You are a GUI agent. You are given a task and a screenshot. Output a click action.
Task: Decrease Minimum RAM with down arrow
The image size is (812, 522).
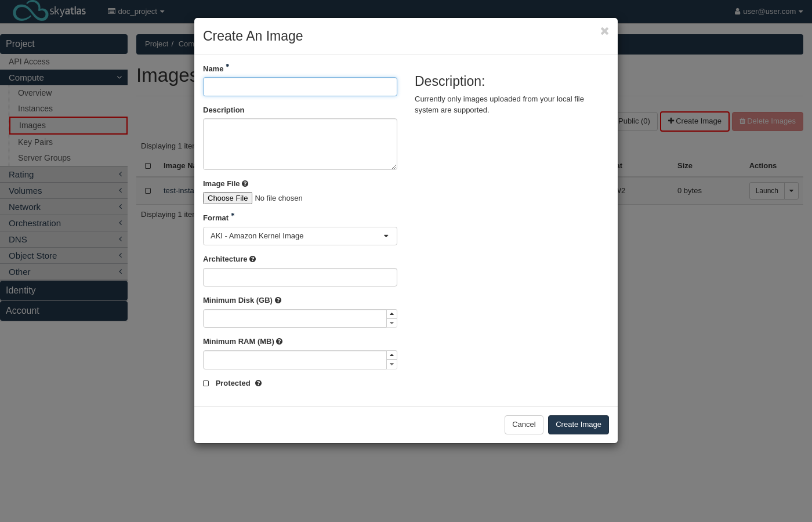point(391,364)
